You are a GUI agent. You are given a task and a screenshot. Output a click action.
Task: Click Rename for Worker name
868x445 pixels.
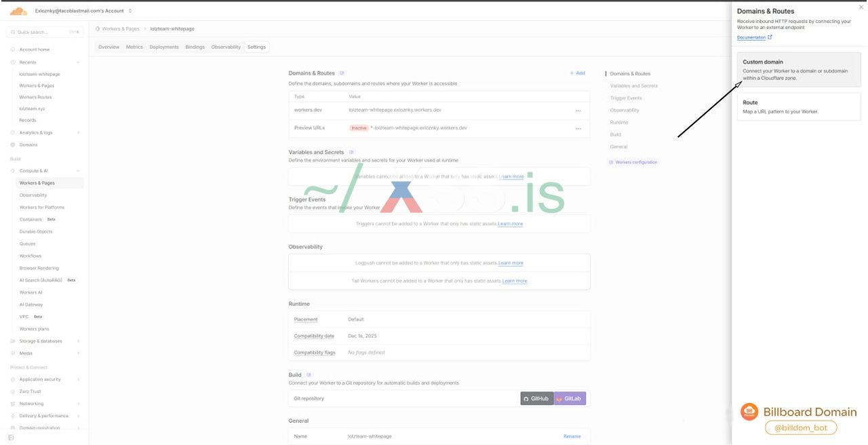point(572,436)
